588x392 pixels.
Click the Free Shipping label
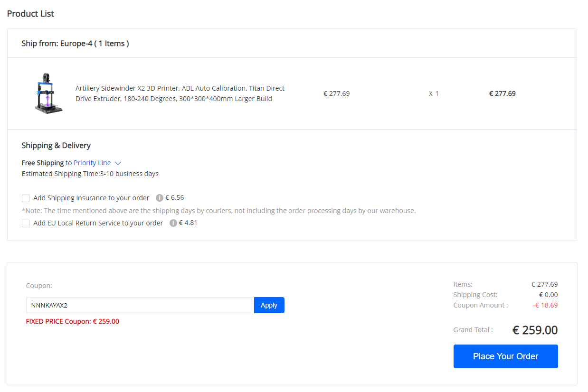click(43, 163)
